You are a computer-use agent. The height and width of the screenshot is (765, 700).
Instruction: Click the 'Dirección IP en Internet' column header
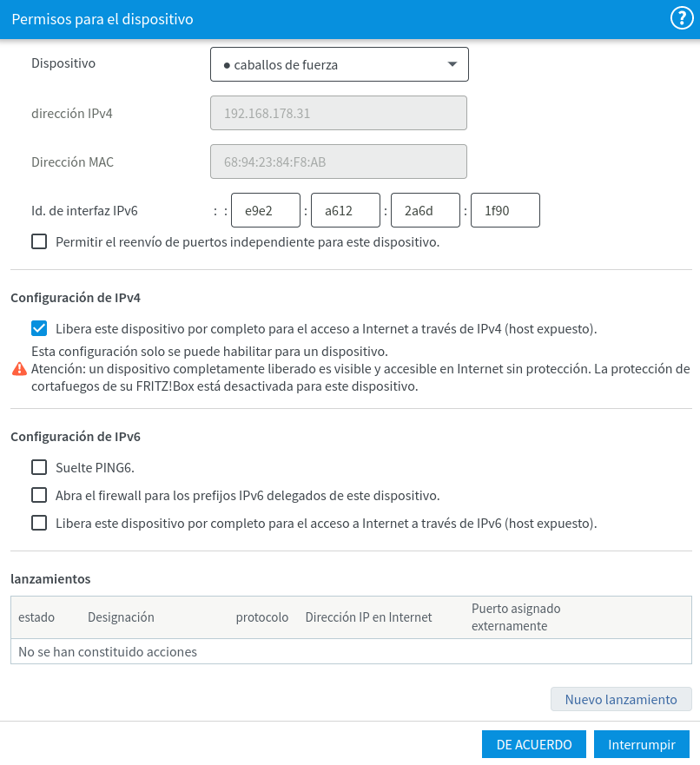tap(369, 617)
